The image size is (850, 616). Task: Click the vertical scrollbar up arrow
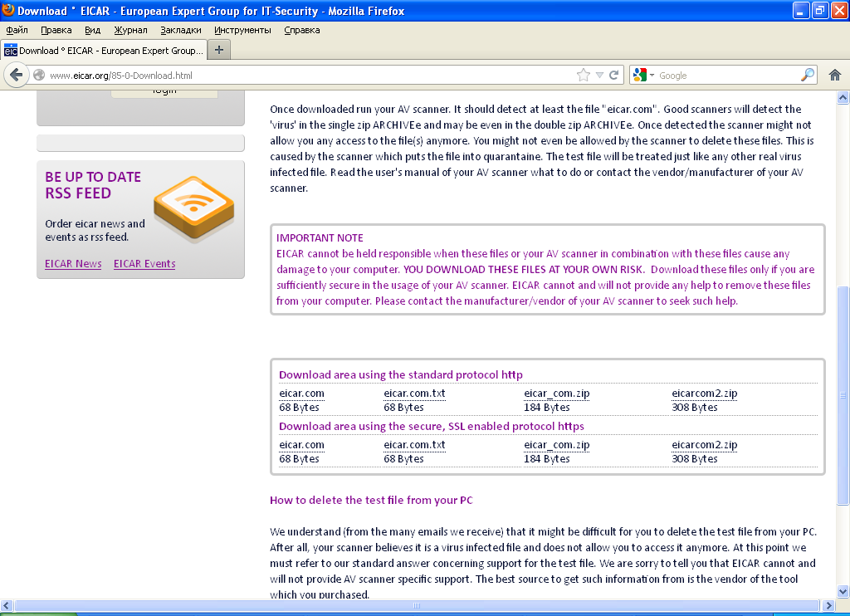(843, 98)
